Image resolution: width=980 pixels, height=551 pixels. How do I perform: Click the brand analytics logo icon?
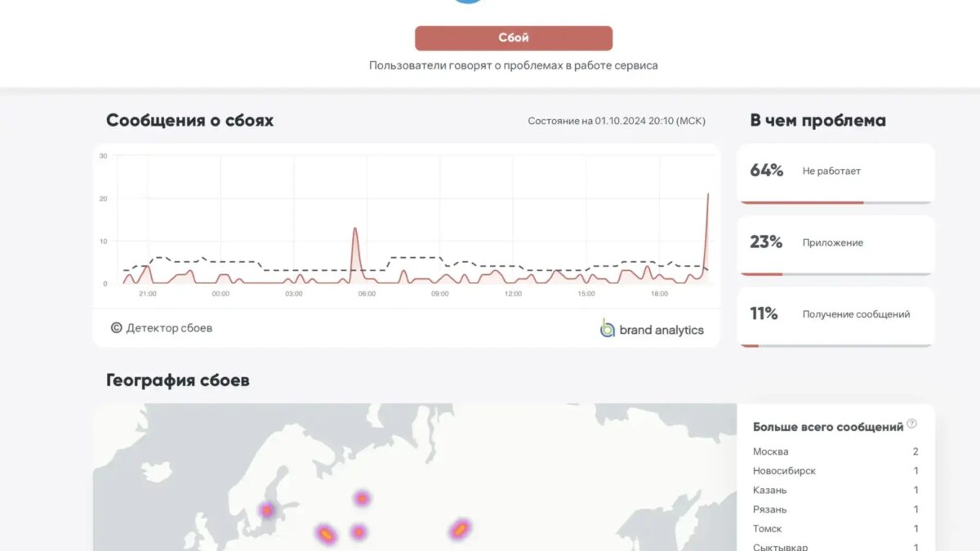[x=607, y=328]
